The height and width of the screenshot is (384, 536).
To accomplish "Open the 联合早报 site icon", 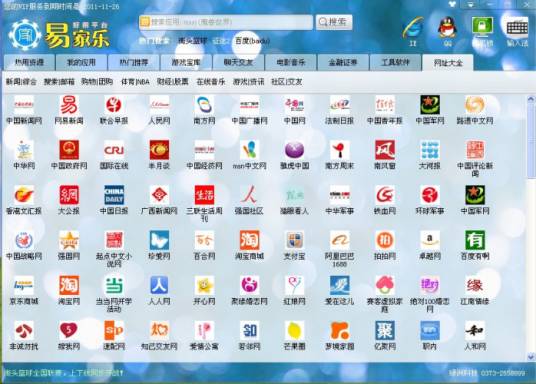I will point(114,105).
